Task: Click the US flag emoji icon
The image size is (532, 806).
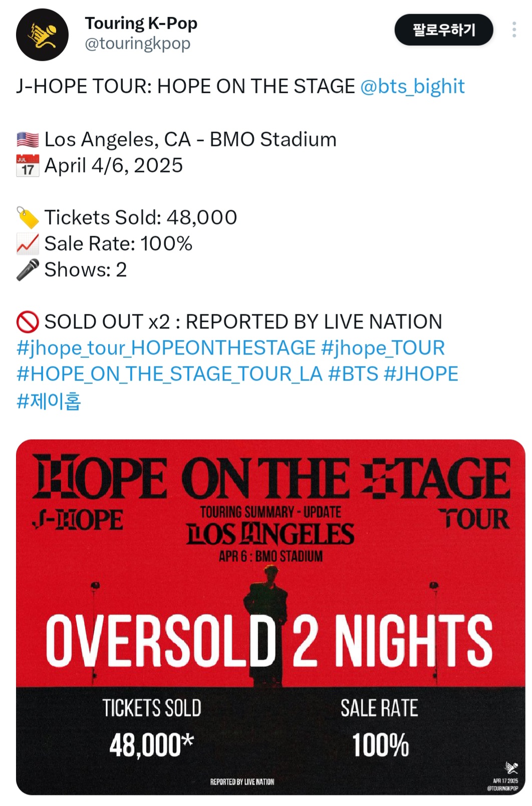Action: [28, 139]
